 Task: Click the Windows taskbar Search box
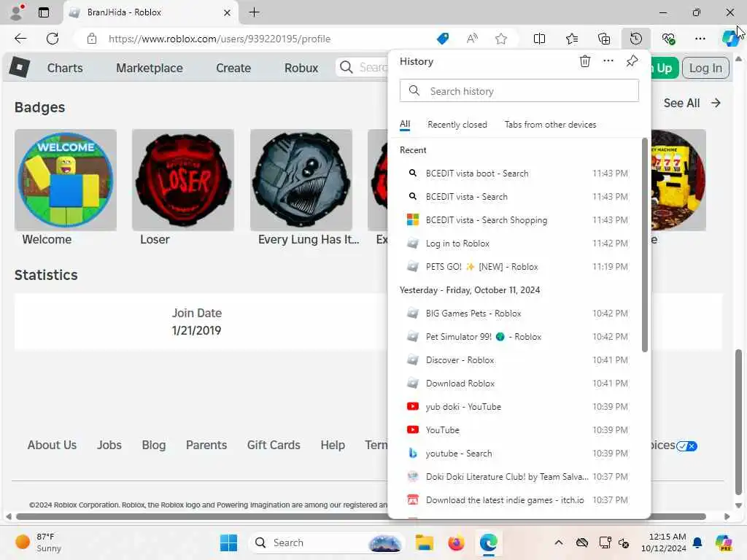tap(326, 542)
